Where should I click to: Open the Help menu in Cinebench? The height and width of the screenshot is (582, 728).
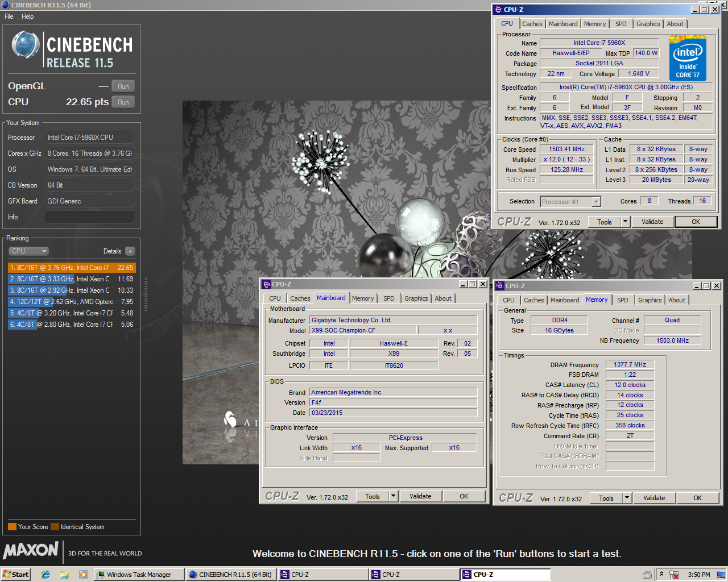27,16
